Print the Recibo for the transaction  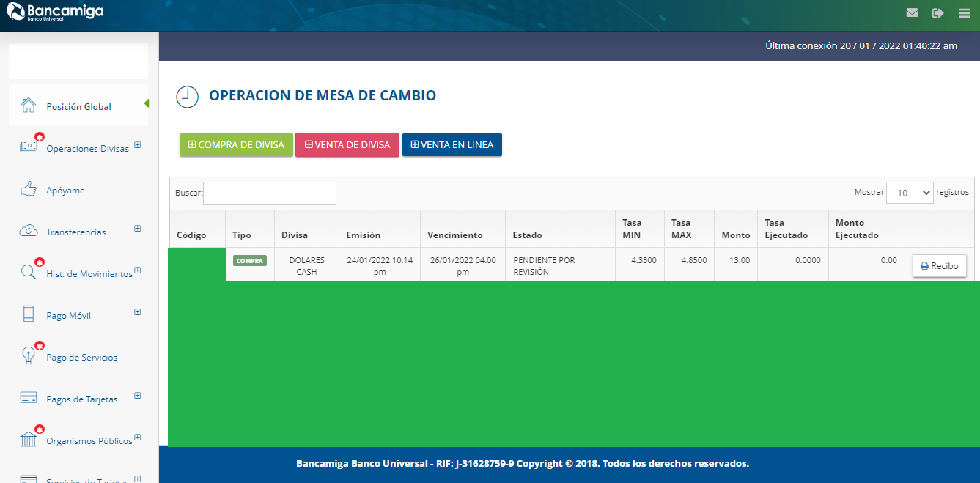point(939,266)
